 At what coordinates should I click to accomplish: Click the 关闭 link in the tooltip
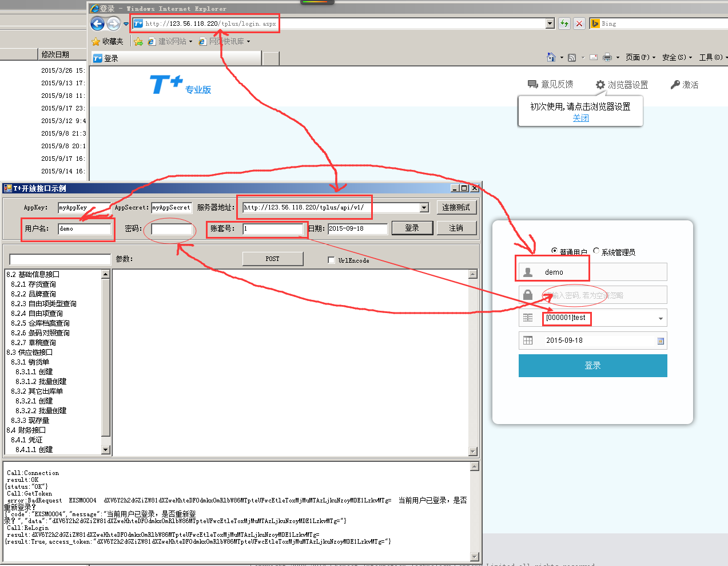(x=580, y=118)
